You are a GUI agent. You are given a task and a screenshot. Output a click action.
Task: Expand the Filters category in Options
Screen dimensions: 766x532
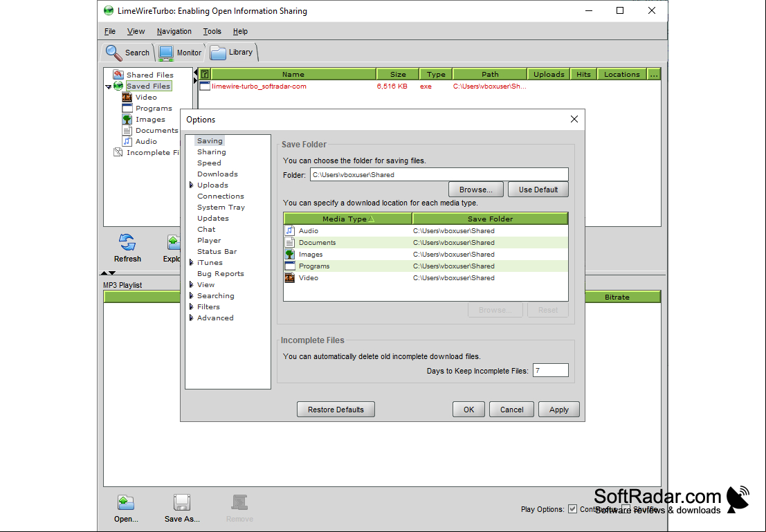(x=192, y=306)
